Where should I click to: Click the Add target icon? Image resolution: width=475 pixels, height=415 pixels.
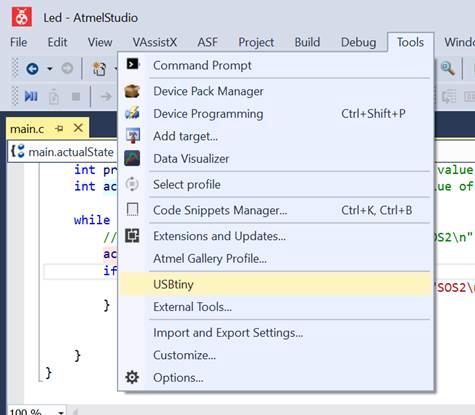133,136
